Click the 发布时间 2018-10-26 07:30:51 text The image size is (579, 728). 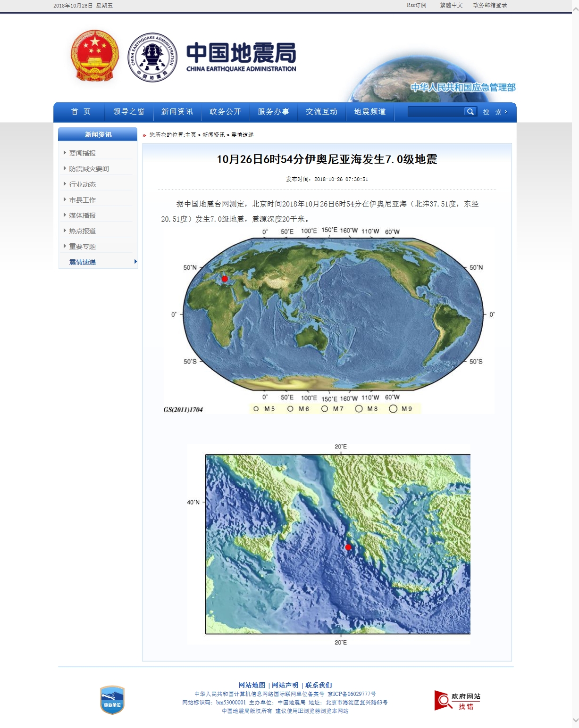tap(327, 179)
